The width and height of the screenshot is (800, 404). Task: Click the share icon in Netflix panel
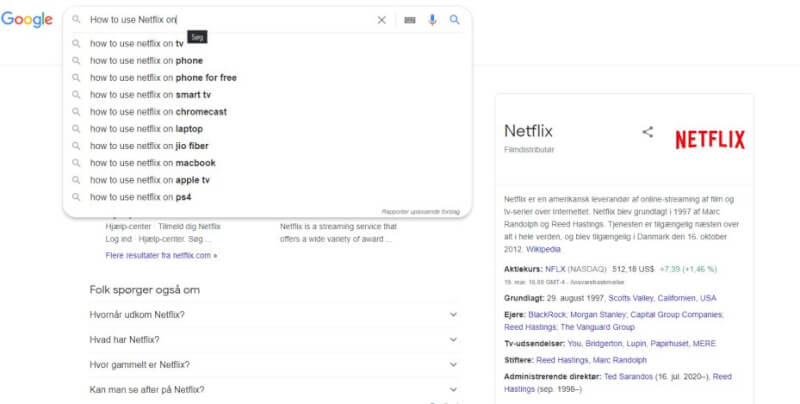tap(647, 132)
